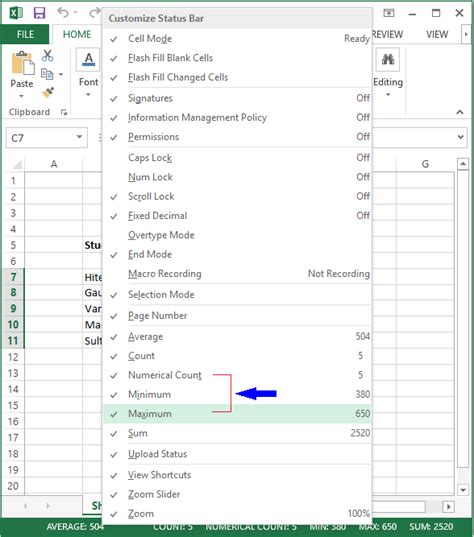Image resolution: width=474 pixels, height=537 pixels.
Task: Expand the Font group dropdown arrow
Action: [88, 95]
